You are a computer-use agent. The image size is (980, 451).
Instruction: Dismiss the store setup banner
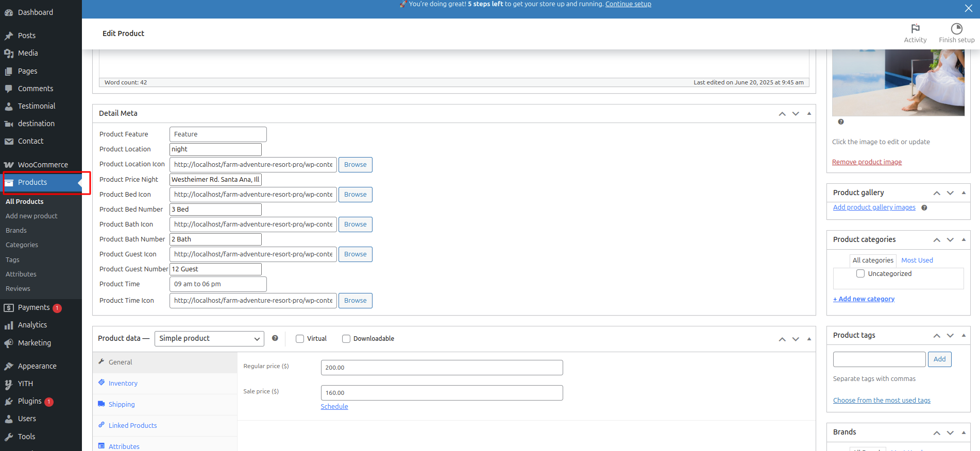click(x=969, y=8)
